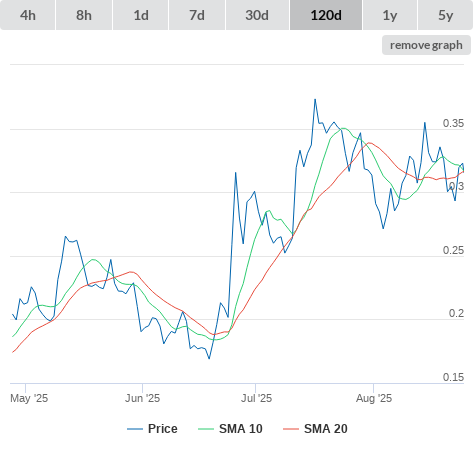Show the 1d chart range

click(x=141, y=15)
